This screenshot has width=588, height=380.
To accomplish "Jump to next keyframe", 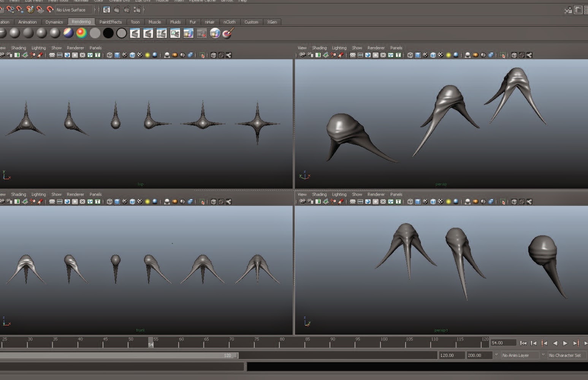I will 576,343.
